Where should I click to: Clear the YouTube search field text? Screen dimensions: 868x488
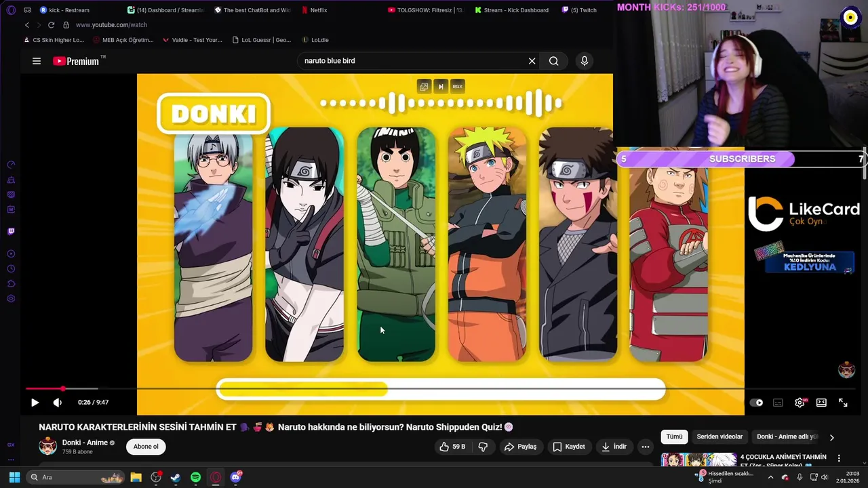pyautogui.click(x=532, y=61)
